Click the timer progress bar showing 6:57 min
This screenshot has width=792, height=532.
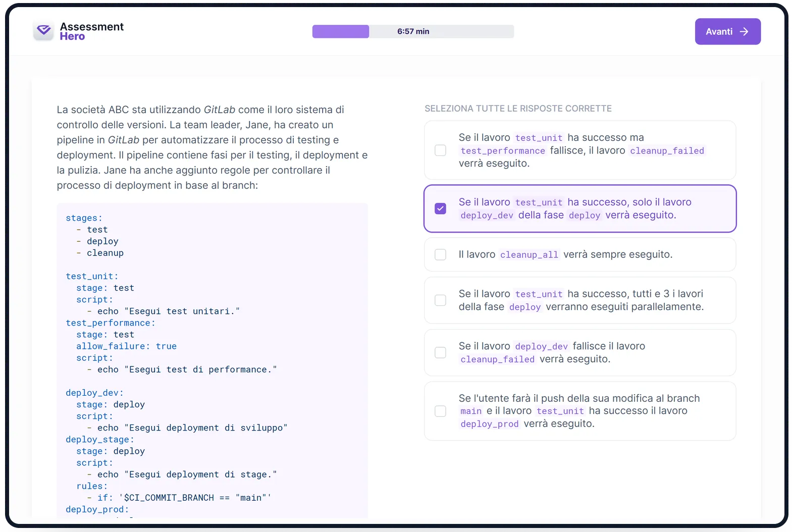click(x=413, y=31)
